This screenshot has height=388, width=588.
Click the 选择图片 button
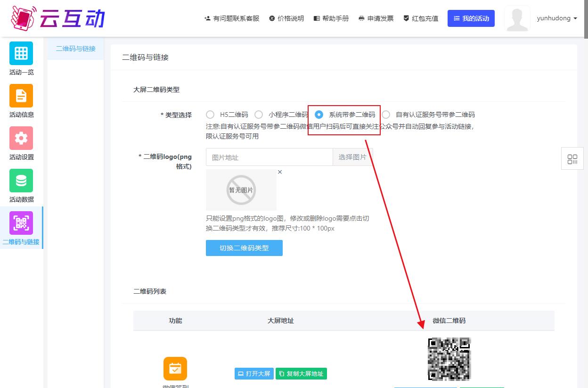coord(352,157)
